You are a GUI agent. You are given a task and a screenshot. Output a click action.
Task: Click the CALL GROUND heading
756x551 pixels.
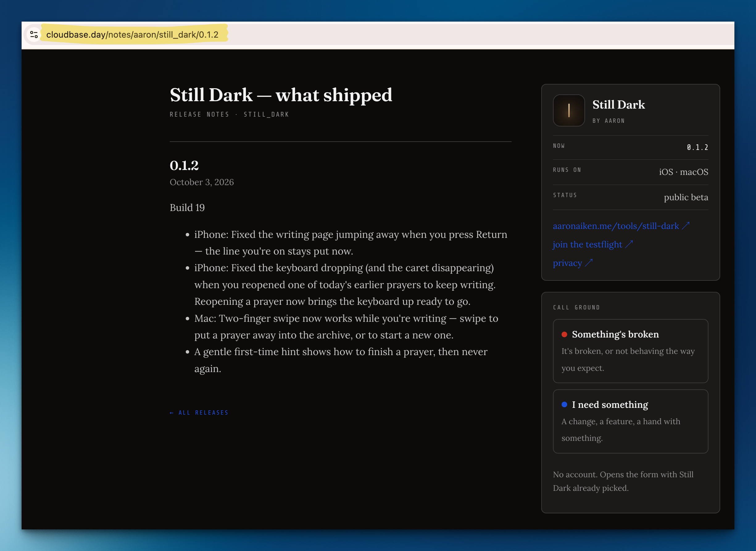pos(576,308)
